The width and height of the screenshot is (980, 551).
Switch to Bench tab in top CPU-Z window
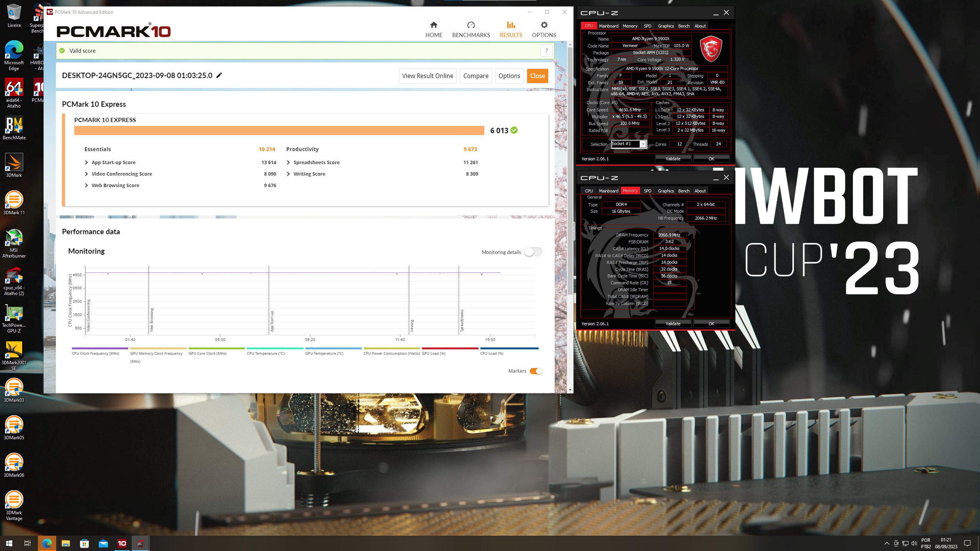pyautogui.click(x=684, y=26)
